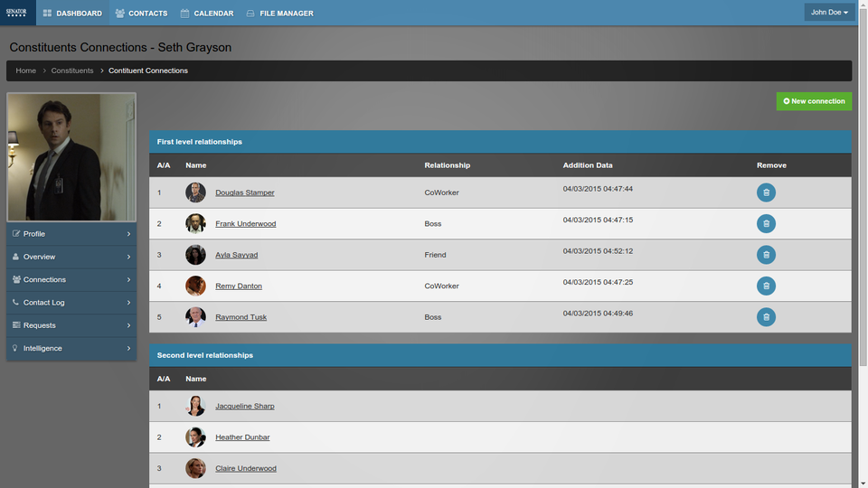Screen dimensions: 868x488
Task: Click the scrollbar down arrow
Action: [863, 483]
